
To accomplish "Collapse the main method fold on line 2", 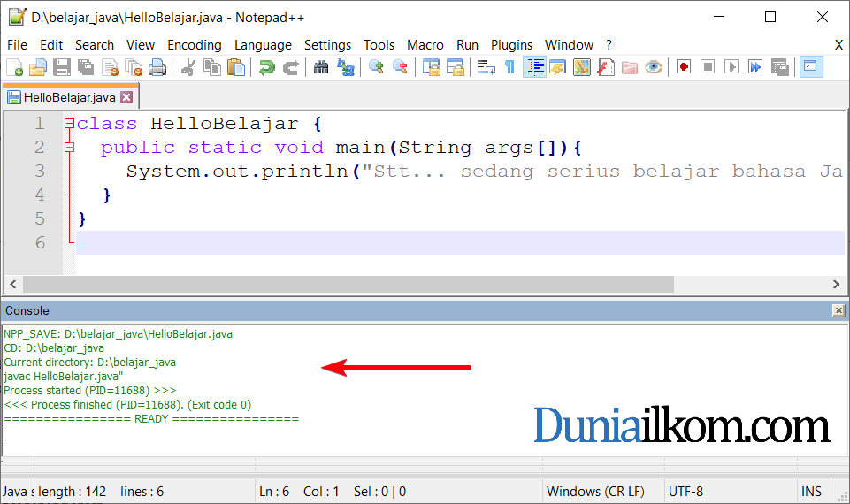I will 69,147.
